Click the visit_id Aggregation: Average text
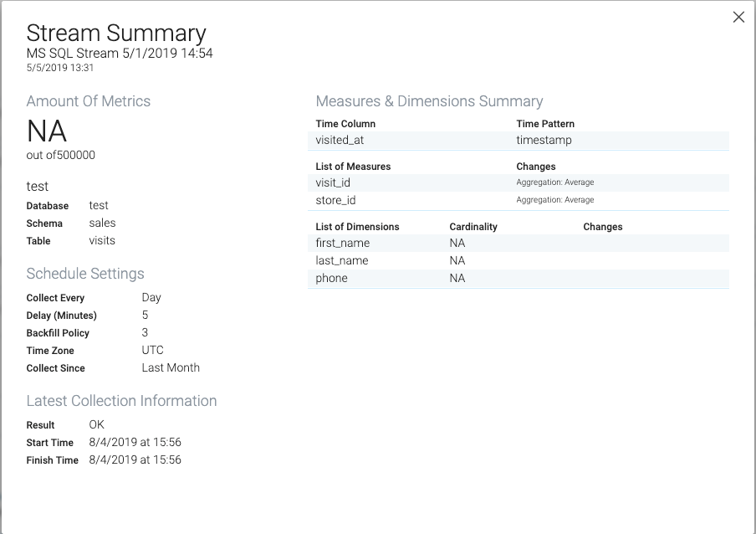The width and height of the screenshot is (756, 534). (555, 182)
